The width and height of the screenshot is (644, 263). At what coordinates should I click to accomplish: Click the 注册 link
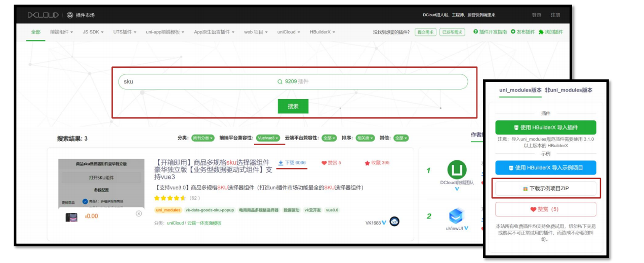[555, 15]
